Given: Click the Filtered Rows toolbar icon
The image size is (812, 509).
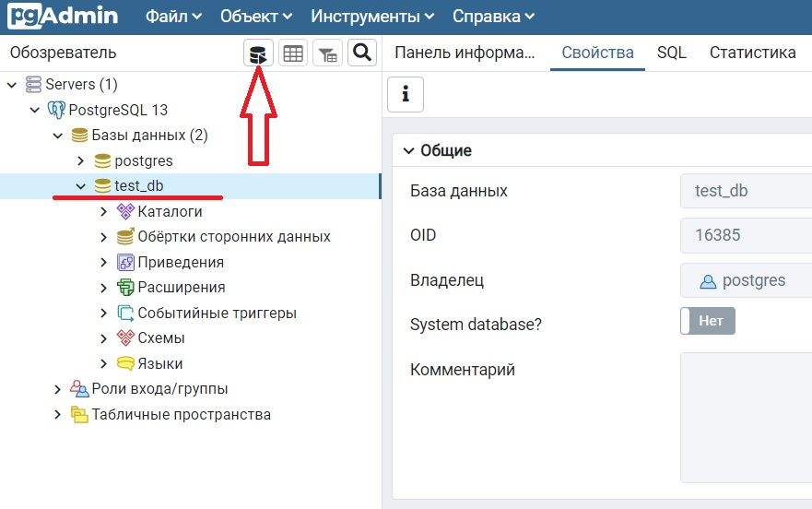Looking at the screenshot, I should [x=327, y=53].
